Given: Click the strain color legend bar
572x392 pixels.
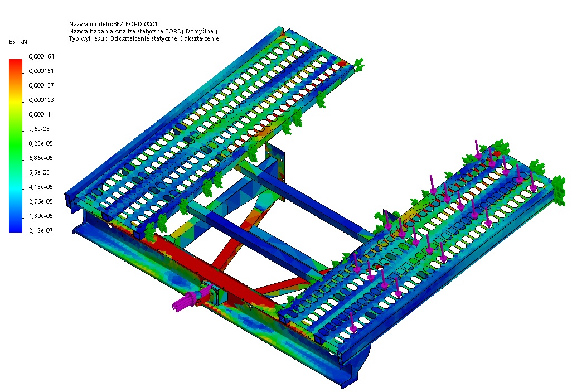Looking at the screenshot, I should 16,146.
